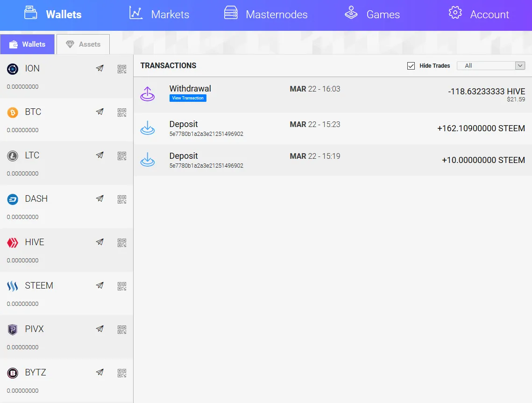Screen dimensions: 532x403
Task: Click the DASH send icon
Action: 100,198
